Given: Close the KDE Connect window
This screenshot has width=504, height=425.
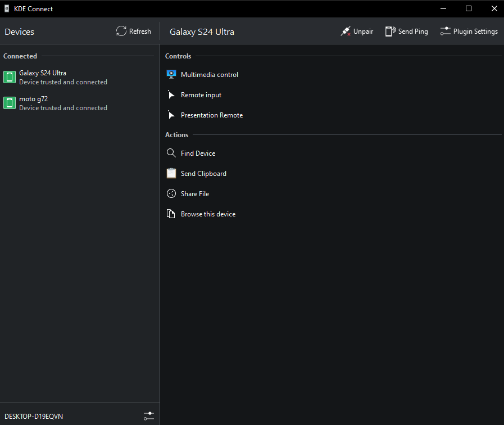Looking at the screenshot, I should [x=494, y=8].
